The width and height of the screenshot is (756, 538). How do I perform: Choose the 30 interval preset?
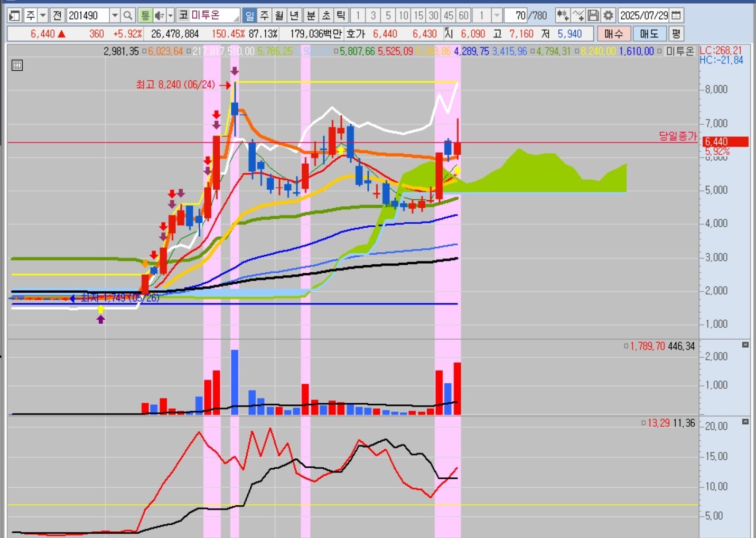pyautogui.click(x=434, y=15)
